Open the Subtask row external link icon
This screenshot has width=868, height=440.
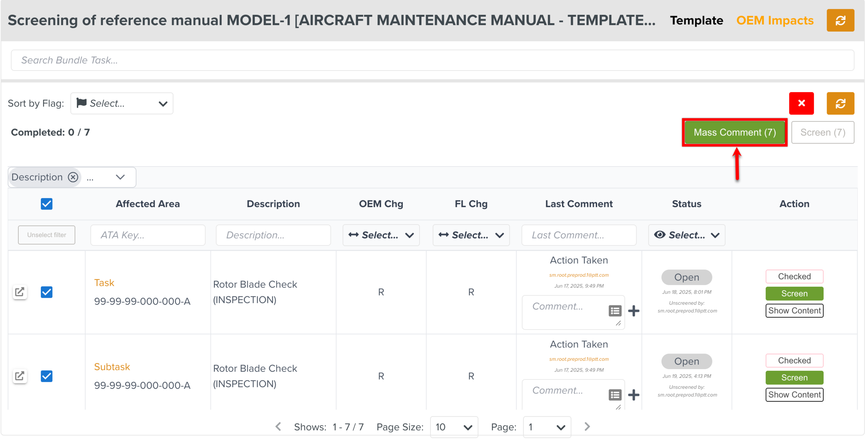20,376
